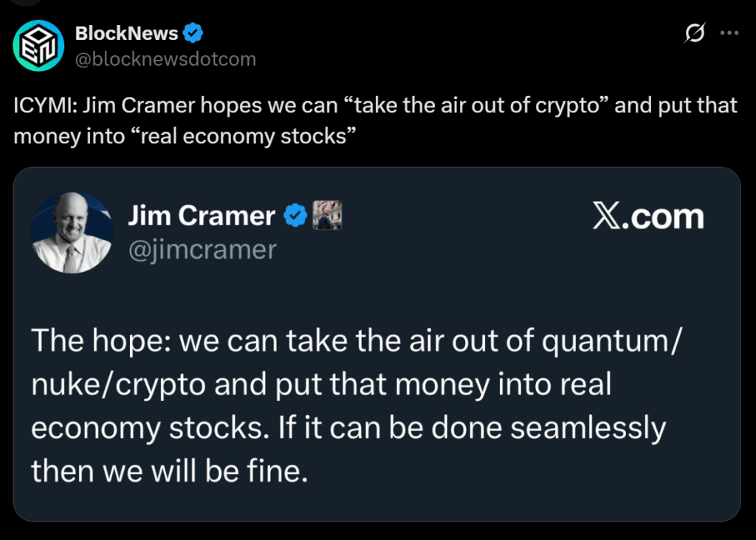Open the Jim Cramer display name
This screenshot has width=756, height=540.
201,216
